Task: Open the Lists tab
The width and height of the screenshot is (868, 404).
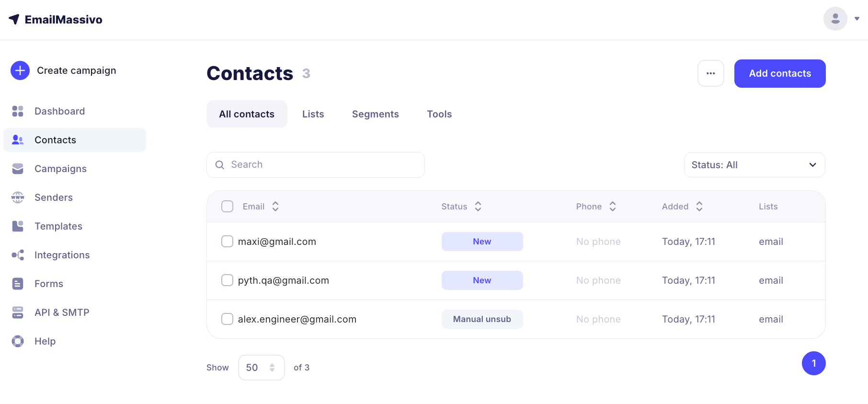Action: click(x=313, y=114)
